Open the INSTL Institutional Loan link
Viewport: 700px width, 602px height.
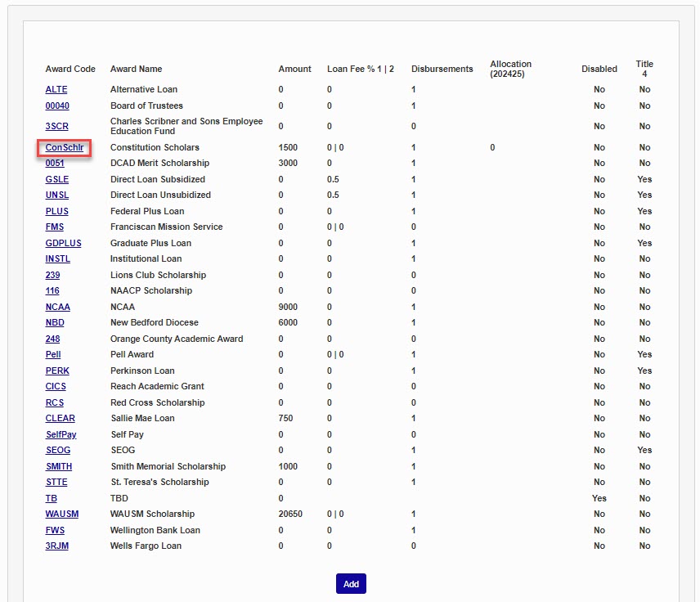57,259
